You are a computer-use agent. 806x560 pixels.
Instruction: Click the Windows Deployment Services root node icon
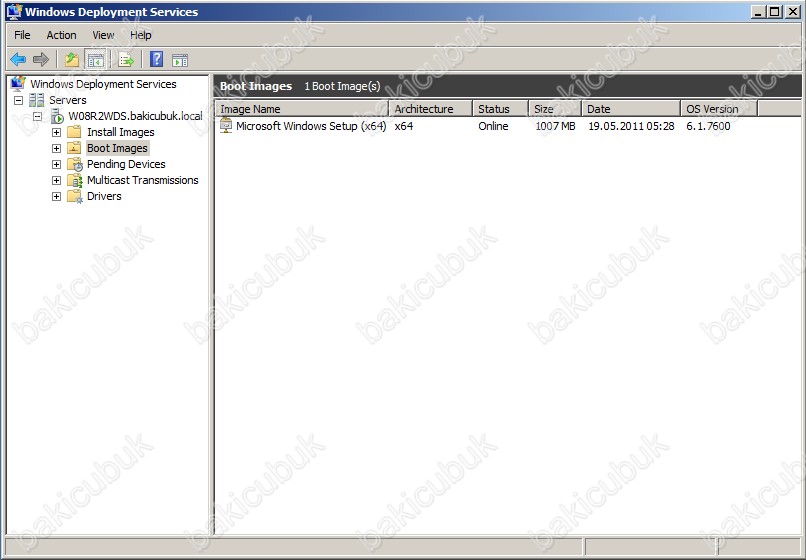(18, 83)
